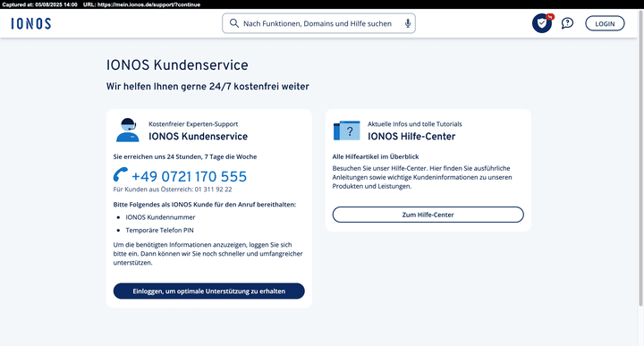Click the IONOS Hilfe-Center card title
Image resolution: width=644 pixels, height=346 pixels.
tap(411, 136)
